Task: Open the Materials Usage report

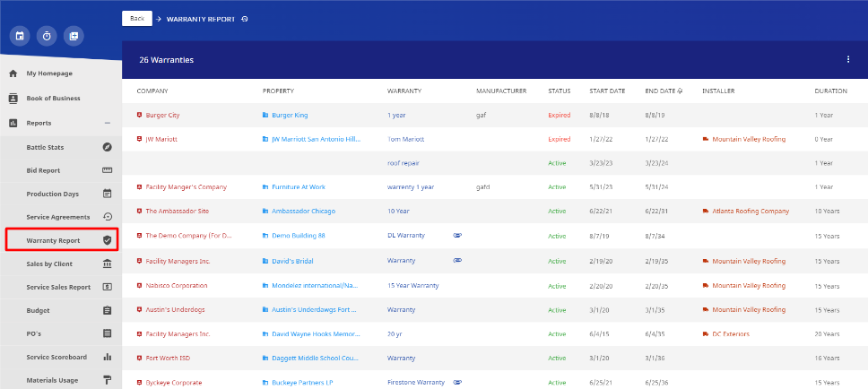Action: (52, 380)
